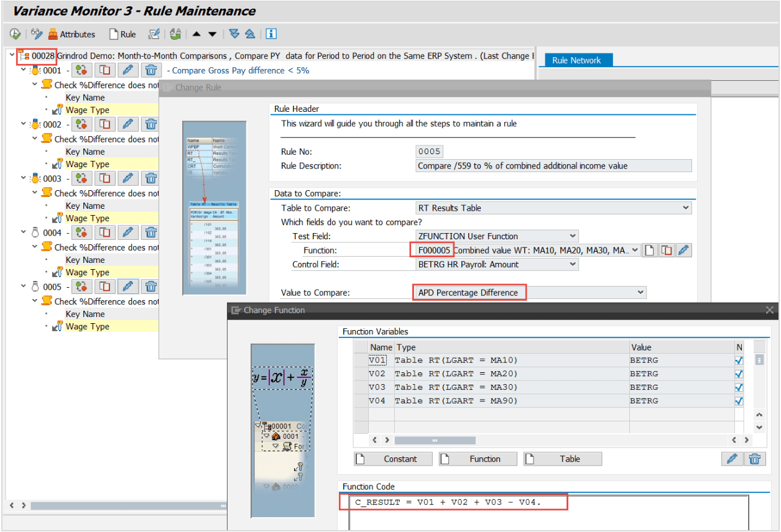
Task: Delete rule 0003 using its trash icon
Action: [150, 179]
